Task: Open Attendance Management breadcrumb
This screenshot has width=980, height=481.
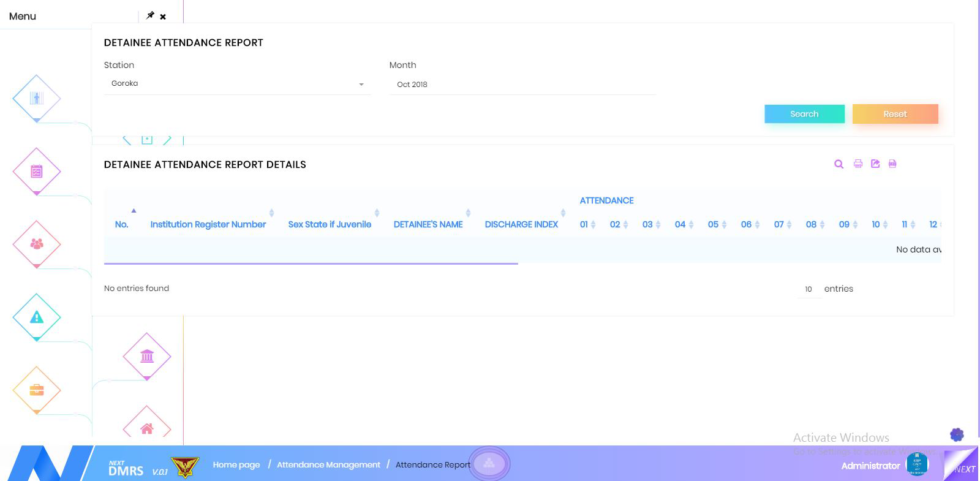Action: coord(328,464)
